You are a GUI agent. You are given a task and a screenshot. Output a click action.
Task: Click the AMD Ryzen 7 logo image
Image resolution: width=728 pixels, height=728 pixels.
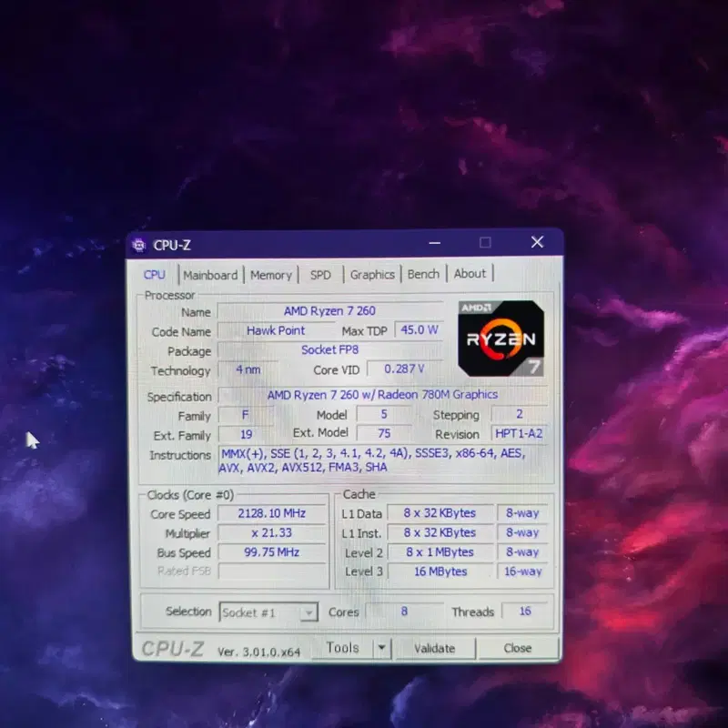tap(501, 339)
